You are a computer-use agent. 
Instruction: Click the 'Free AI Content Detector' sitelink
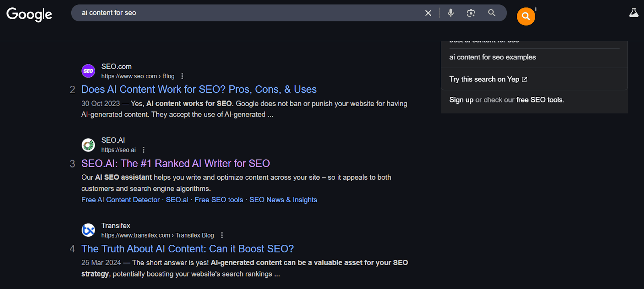coord(120,200)
